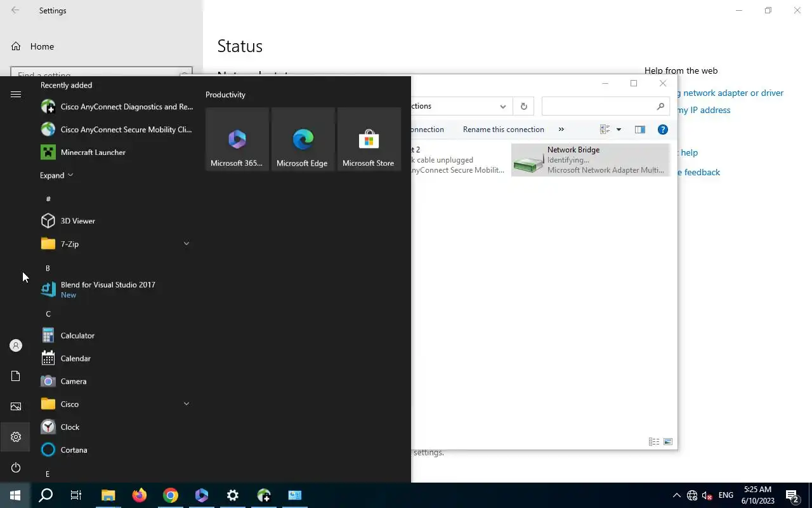Viewport: 812px width, 508px height.
Task: Click Rename this connection
Action: tap(504, 130)
